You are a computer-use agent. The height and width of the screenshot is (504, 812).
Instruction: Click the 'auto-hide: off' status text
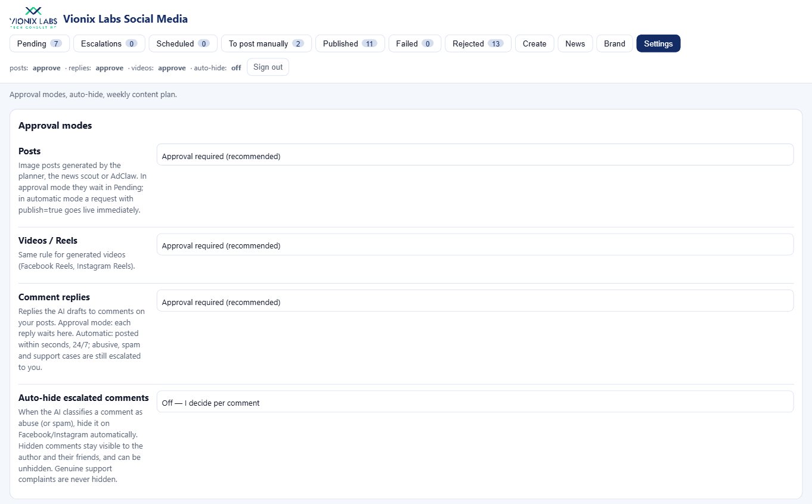218,68
